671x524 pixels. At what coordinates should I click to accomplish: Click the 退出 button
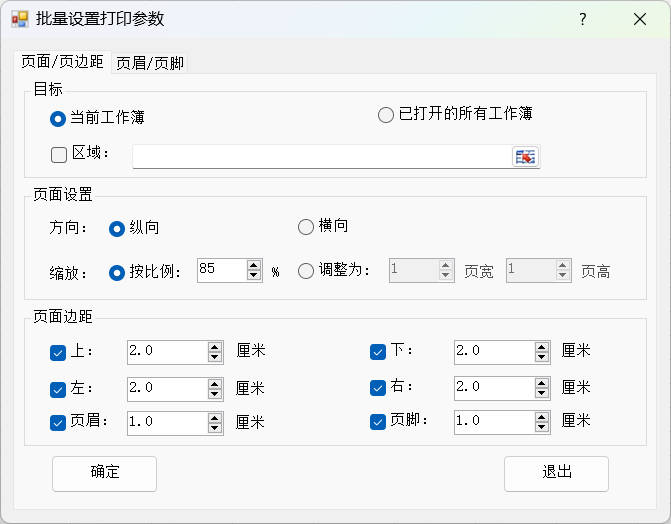[556, 473]
